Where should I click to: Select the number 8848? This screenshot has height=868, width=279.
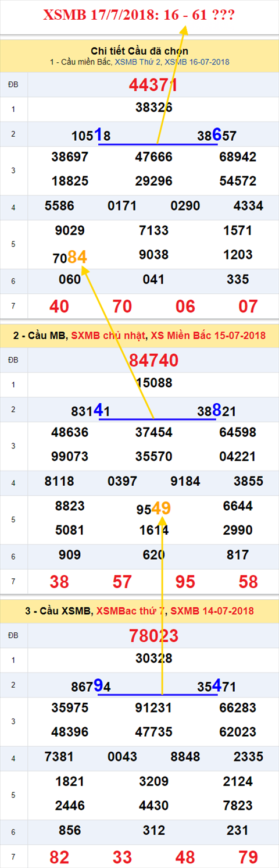185,757
